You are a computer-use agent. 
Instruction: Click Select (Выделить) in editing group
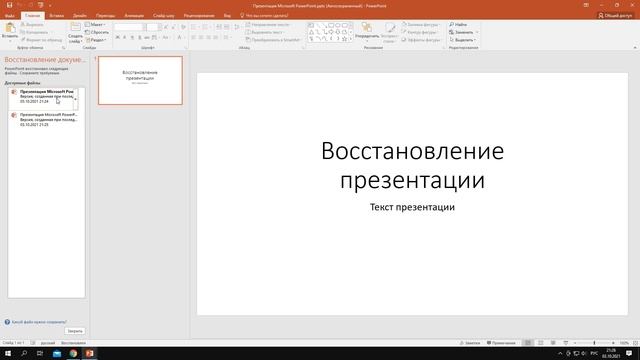coord(462,40)
